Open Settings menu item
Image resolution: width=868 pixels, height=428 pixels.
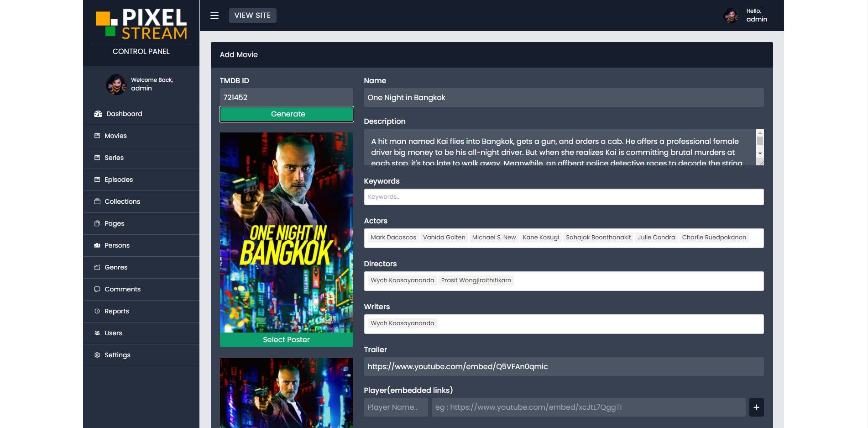pos(141,355)
